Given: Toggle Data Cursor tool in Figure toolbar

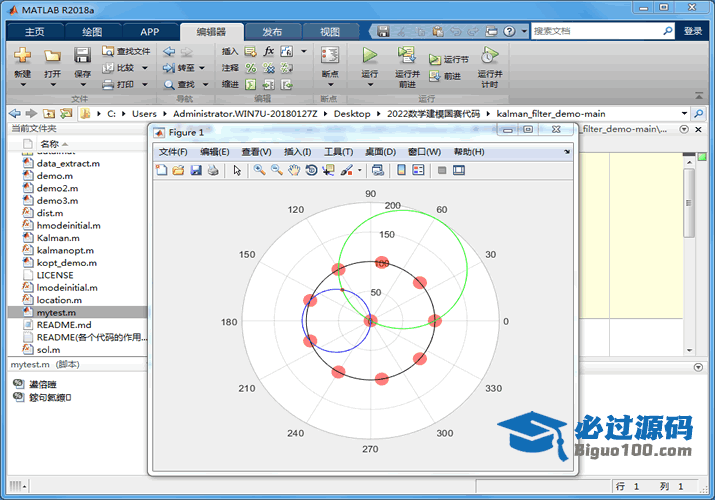Looking at the screenshot, I should (x=328, y=170).
